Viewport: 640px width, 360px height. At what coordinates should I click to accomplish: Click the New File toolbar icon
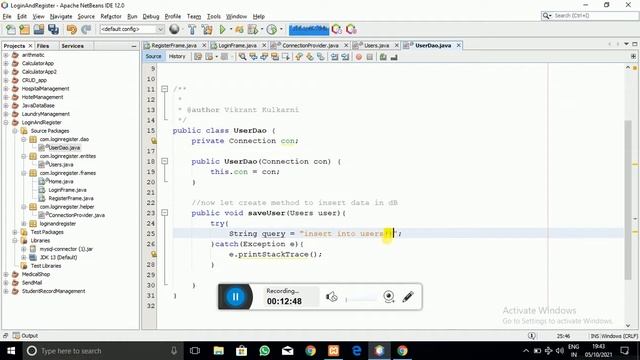tap(11, 29)
